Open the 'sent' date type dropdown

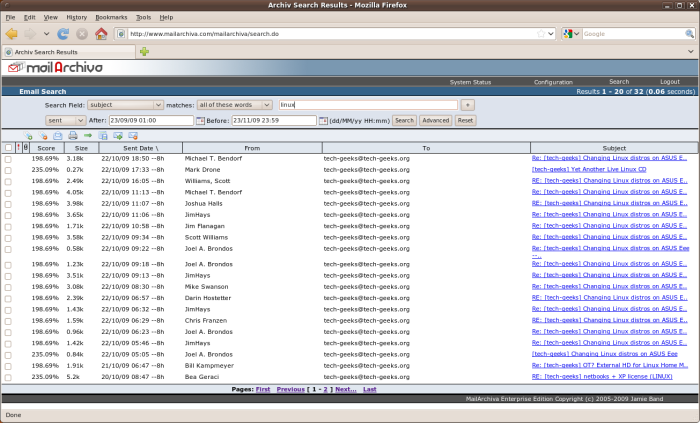[x=65, y=120]
